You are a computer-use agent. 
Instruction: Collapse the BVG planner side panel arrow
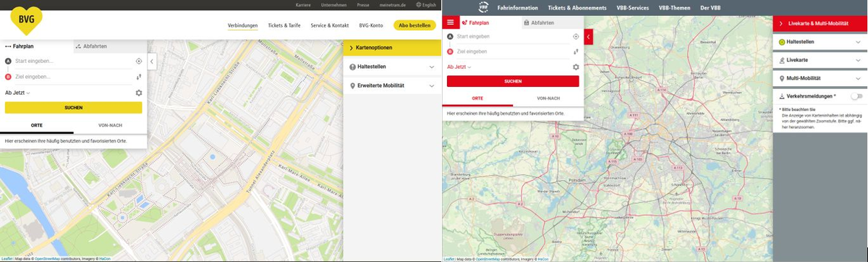pyautogui.click(x=151, y=62)
